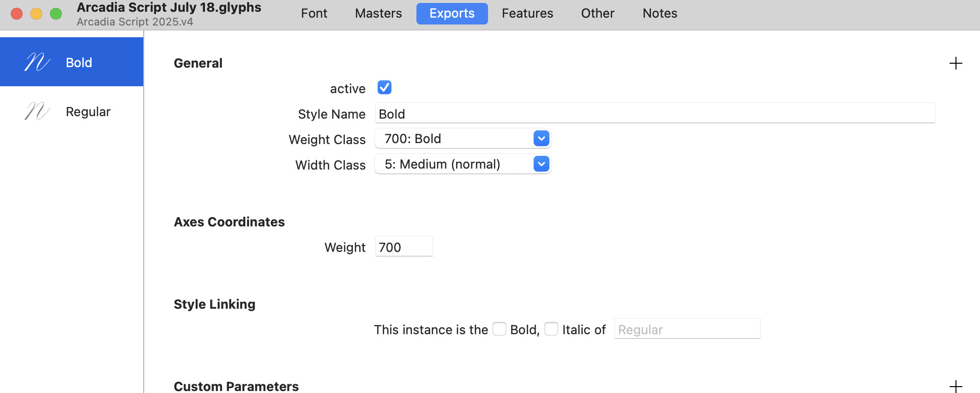
Task: Open the Notes tab
Action: [x=660, y=13]
